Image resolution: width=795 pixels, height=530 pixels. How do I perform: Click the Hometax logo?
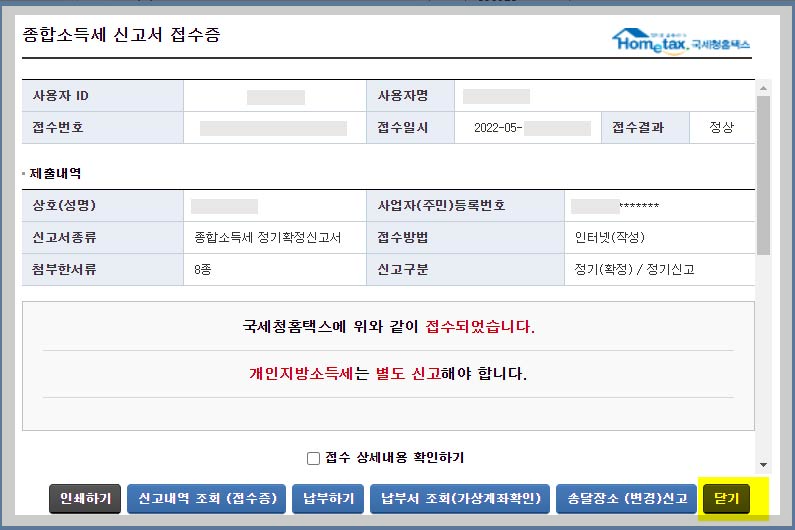[680, 41]
